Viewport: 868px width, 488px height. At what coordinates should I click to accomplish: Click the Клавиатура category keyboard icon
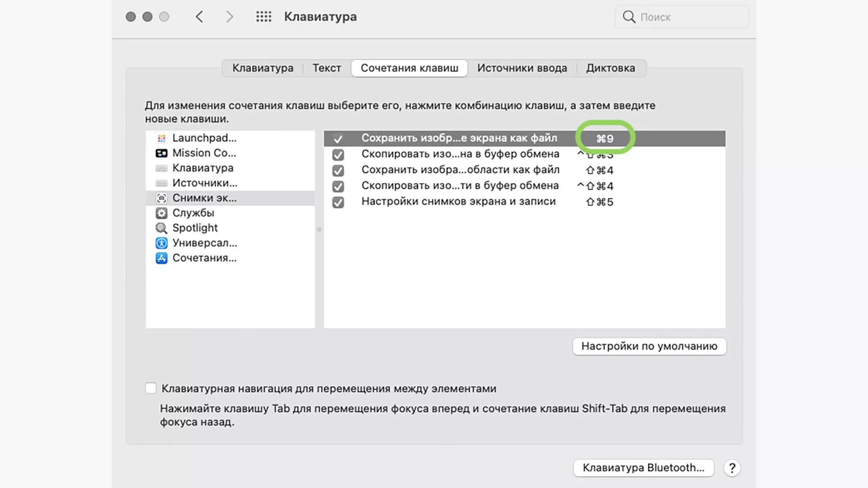pyautogui.click(x=161, y=168)
